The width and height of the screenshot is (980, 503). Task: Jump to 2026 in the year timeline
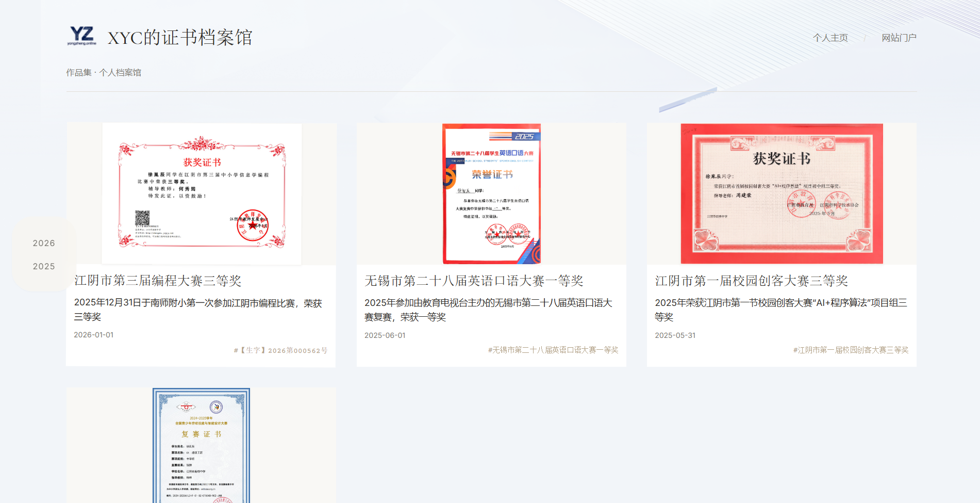44,243
